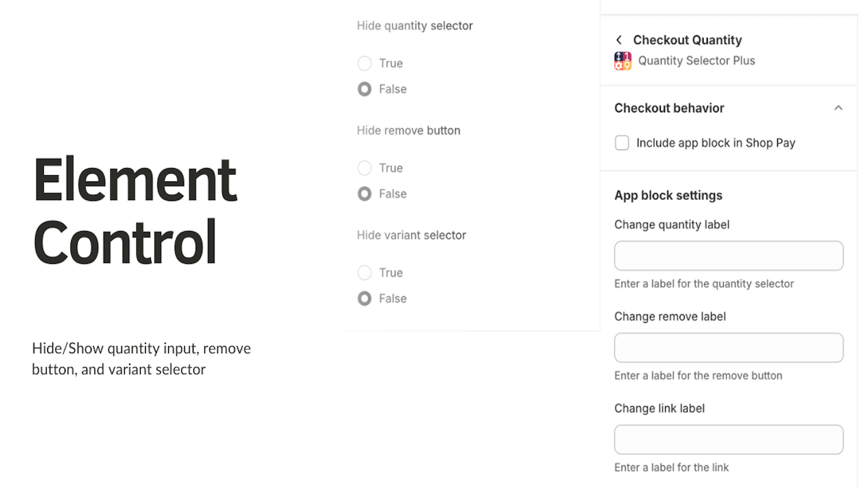This screenshot has height=488, width=868.
Task: Select True for Hide variant selector
Action: pyautogui.click(x=365, y=273)
